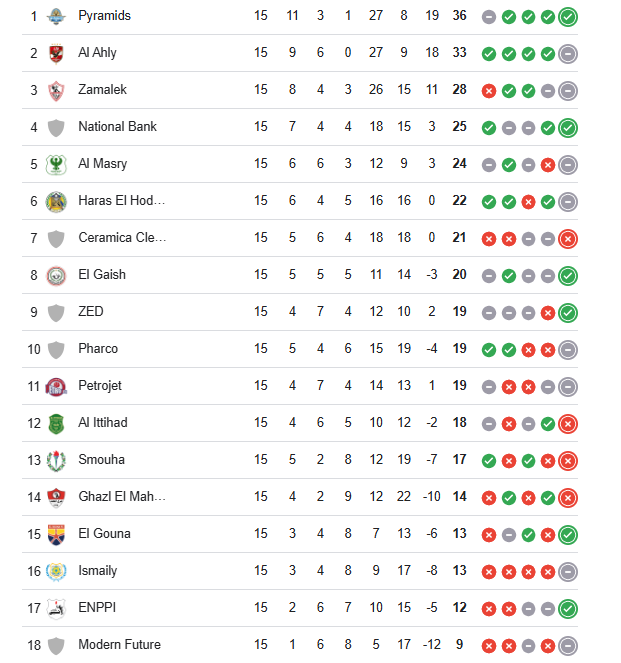
Task: Click Ceramica Cleopatra's truncated team name
Action: pos(122,238)
